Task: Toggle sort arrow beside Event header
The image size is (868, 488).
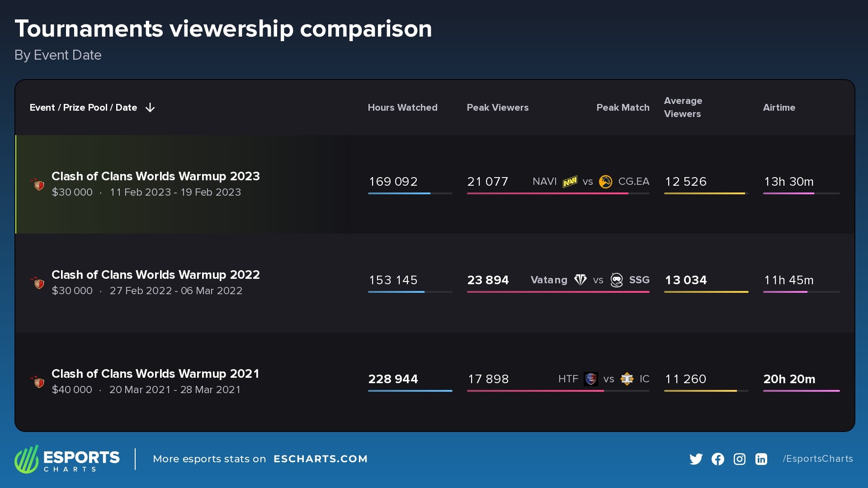Action: [150, 108]
